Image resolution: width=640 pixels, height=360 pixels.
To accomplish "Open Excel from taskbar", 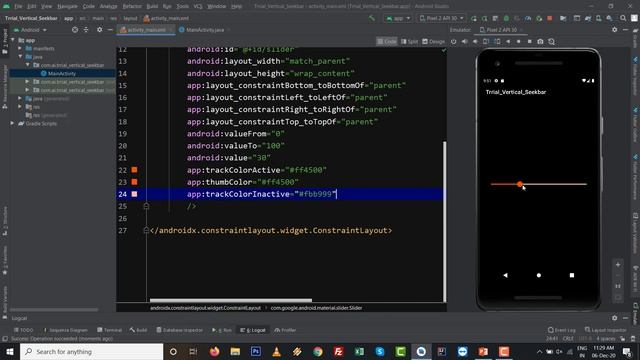I will point(359,351).
